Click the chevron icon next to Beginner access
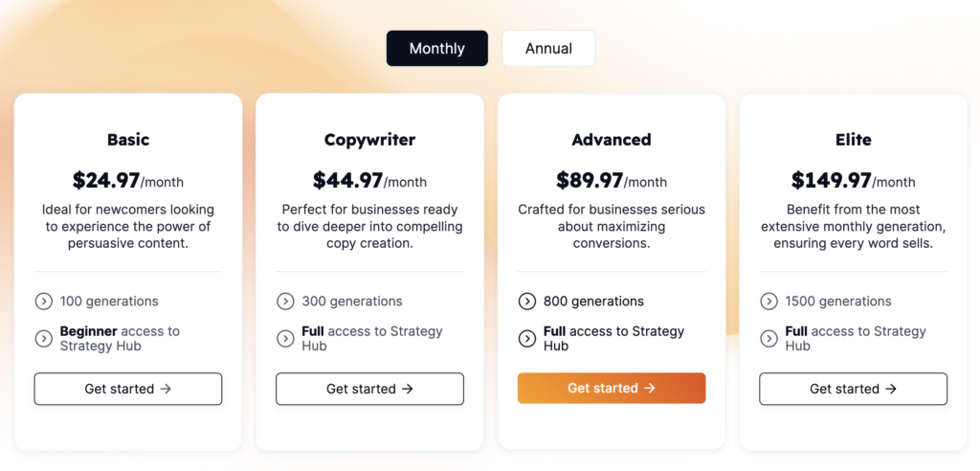 43,338
